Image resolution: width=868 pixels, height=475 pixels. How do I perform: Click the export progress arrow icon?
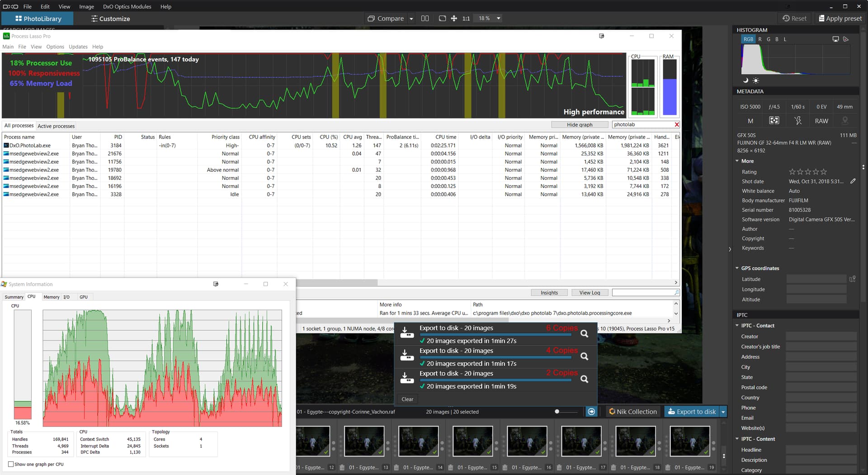pos(591,411)
